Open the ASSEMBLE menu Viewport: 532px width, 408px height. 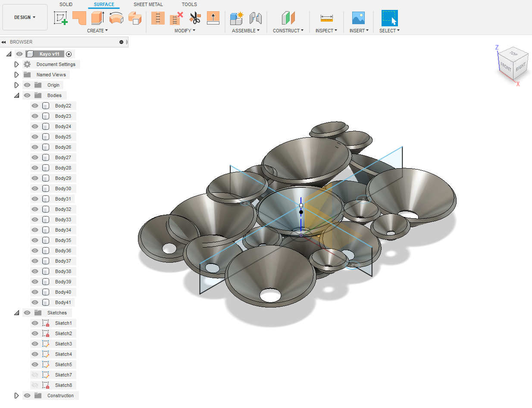click(246, 31)
